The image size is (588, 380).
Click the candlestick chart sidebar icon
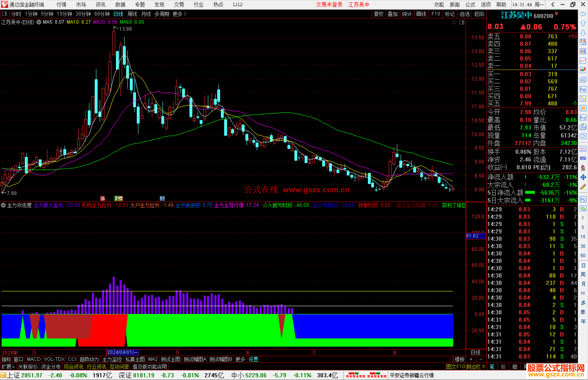(x=583, y=70)
